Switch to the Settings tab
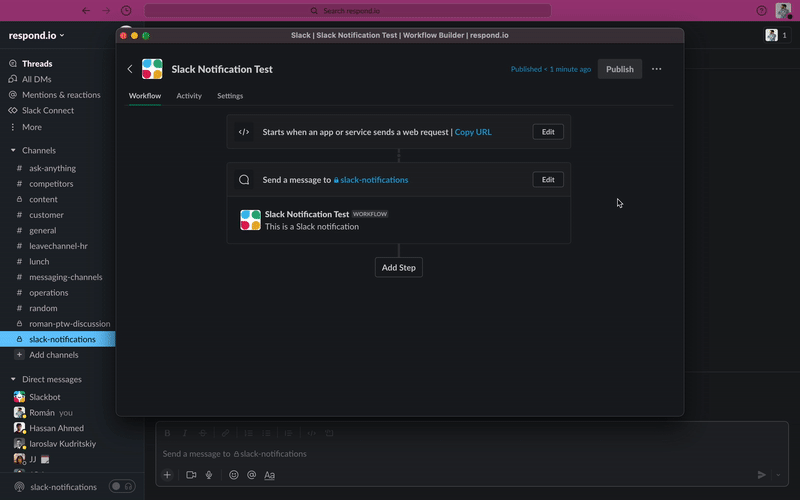 tap(230, 96)
